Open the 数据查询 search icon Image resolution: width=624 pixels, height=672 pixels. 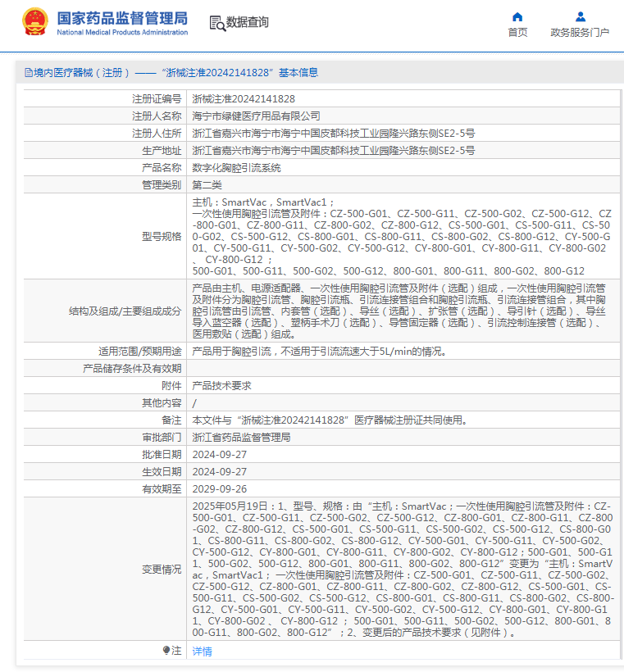point(217,23)
